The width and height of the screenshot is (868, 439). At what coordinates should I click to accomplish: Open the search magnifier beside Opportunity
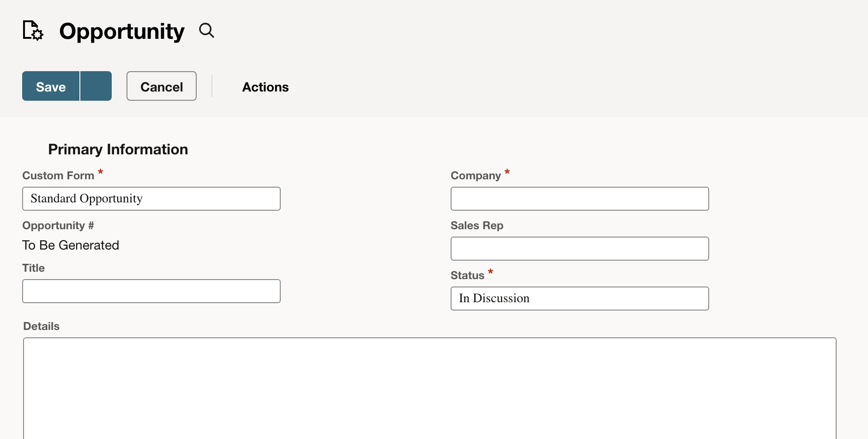(206, 30)
